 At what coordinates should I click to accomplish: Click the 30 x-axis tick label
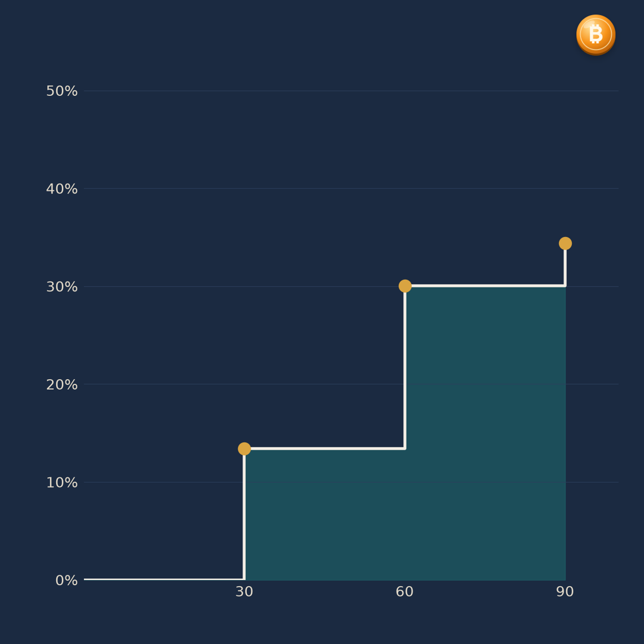click(244, 592)
